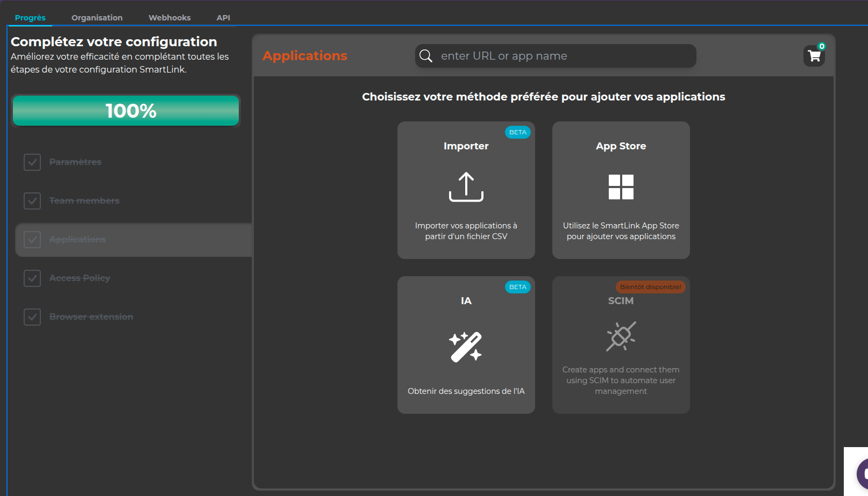Click the magic wand IA icon
868x496 pixels.
tap(466, 347)
